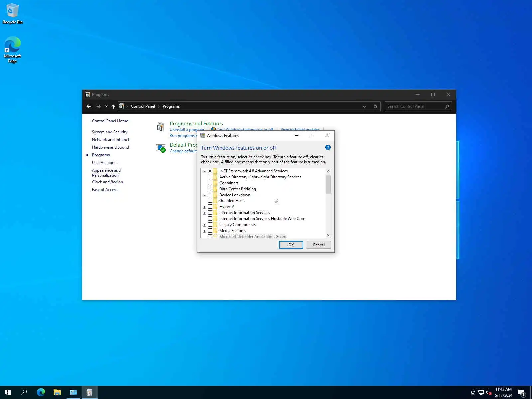Go up one level in Control Panel

[x=113, y=106]
